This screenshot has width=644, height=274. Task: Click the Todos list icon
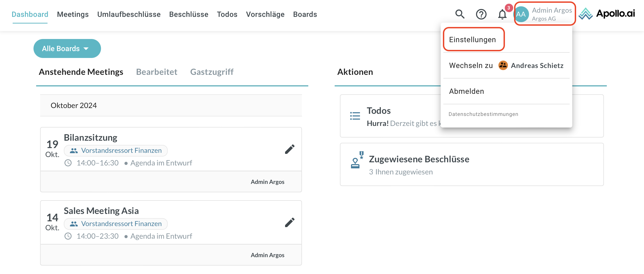coord(355,116)
